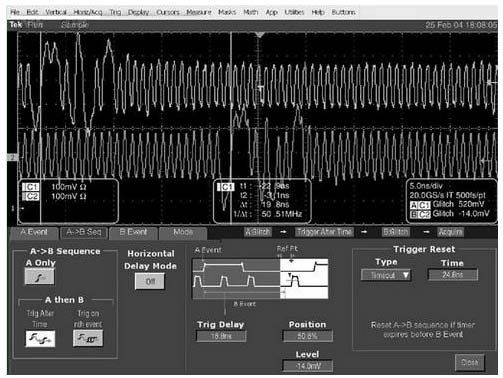Choose the Trig on nth event icon

pos(88,338)
